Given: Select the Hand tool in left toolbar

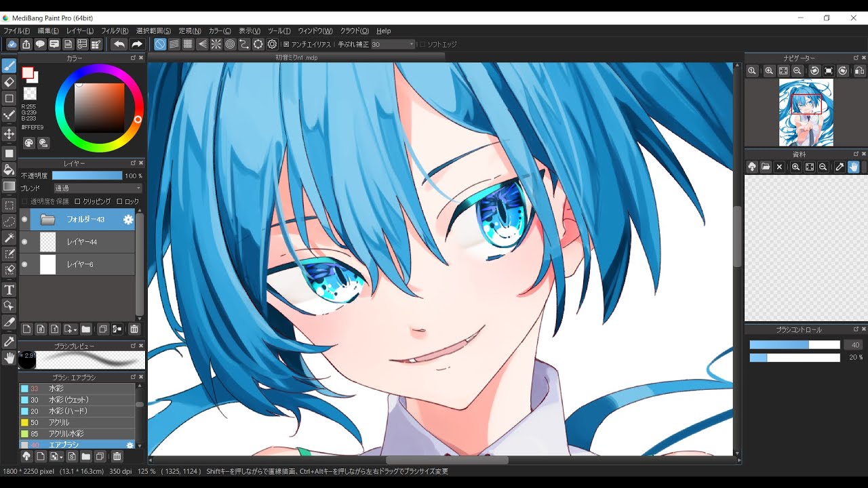Looking at the screenshot, I should tap(9, 358).
